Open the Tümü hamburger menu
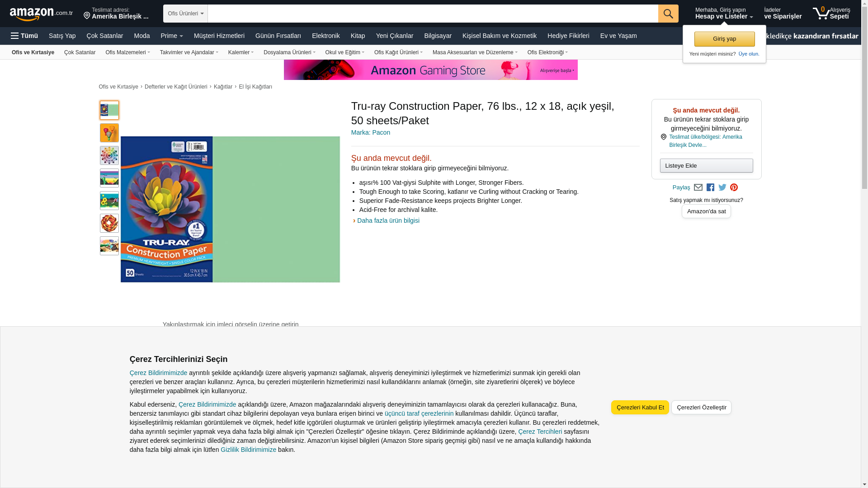Image resolution: width=868 pixels, height=488 pixels. coord(24,36)
